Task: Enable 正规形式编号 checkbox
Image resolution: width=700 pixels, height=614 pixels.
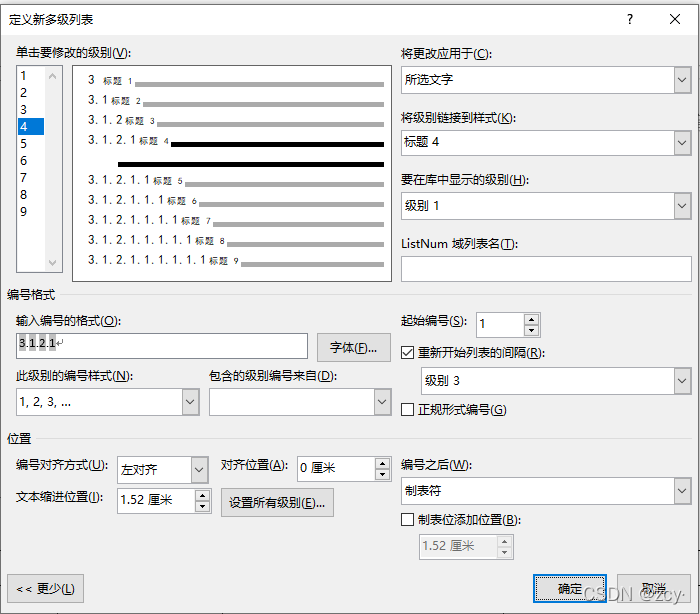Action: pos(407,409)
